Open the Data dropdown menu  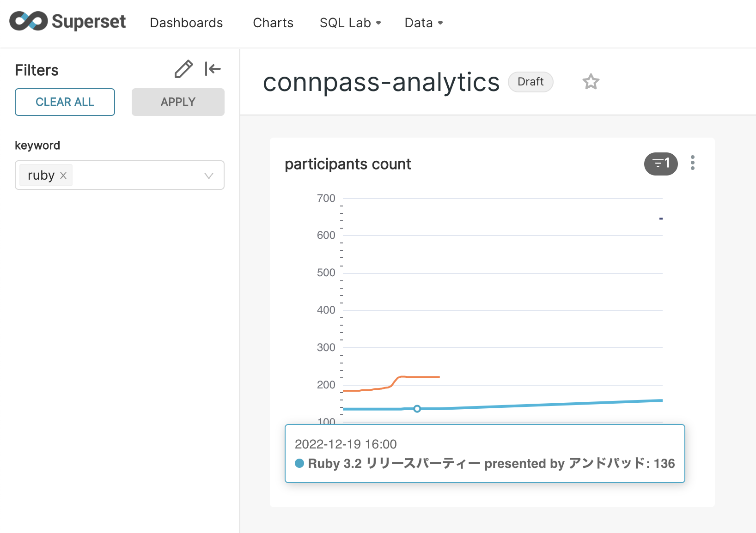423,23
